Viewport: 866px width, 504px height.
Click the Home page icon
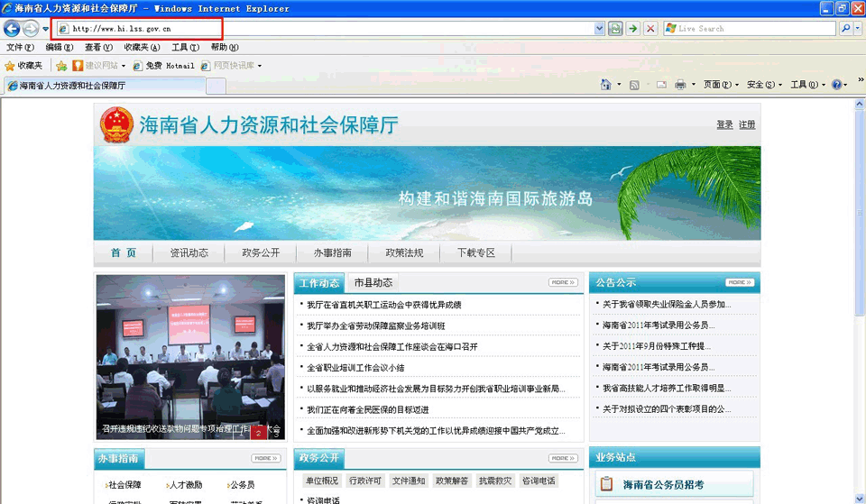coord(606,85)
